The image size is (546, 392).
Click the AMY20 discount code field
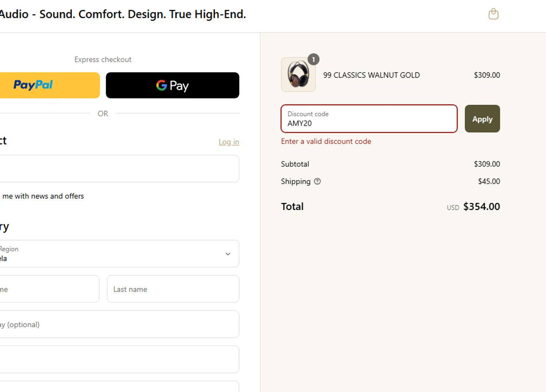(369, 119)
